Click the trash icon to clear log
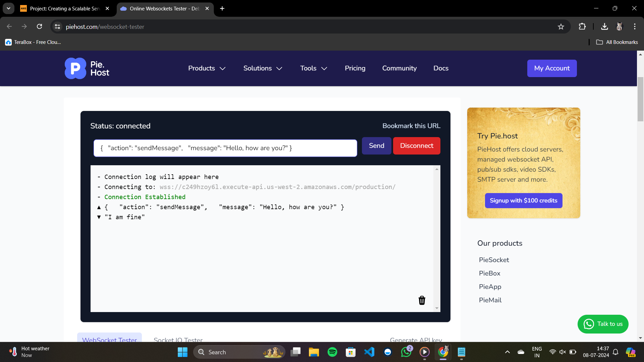Image resolution: width=644 pixels, height=362 pixels. coord(422,300)
